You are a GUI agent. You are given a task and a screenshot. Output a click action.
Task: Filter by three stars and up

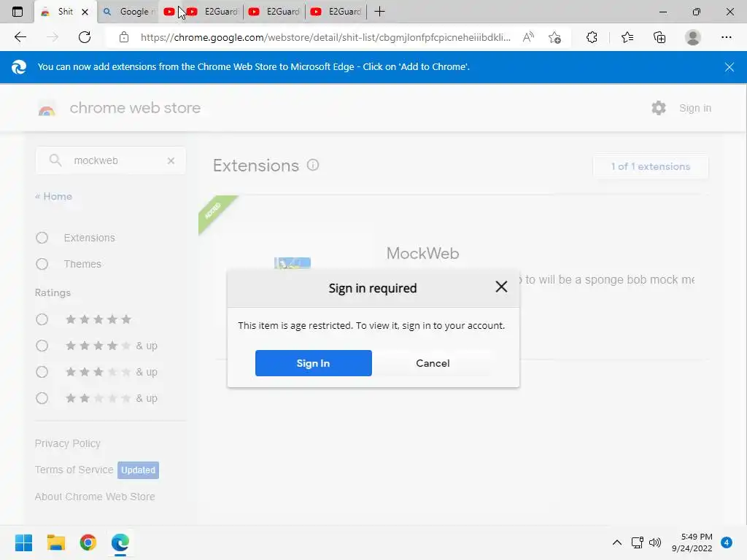coord(42,371)
